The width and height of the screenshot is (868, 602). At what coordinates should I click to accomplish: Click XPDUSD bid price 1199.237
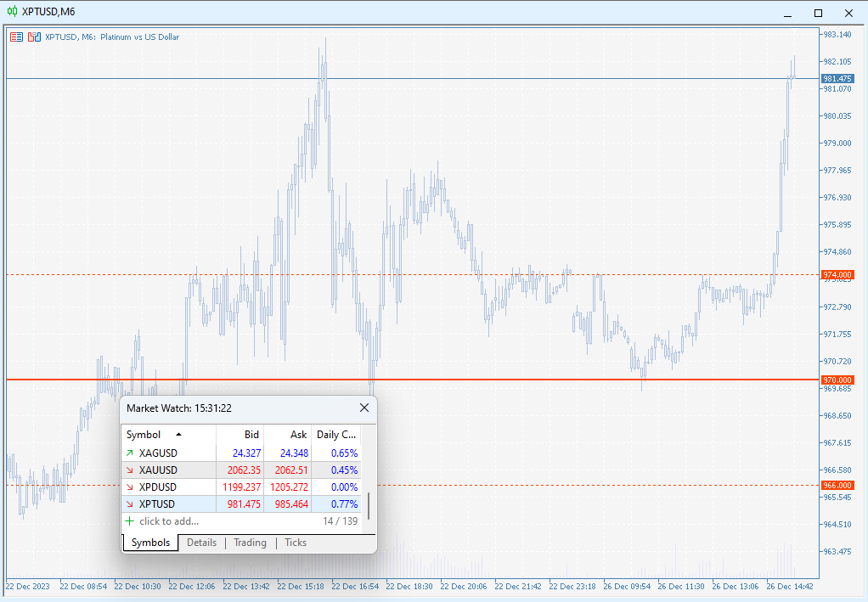pyautogui.click(x=242, y=487)
